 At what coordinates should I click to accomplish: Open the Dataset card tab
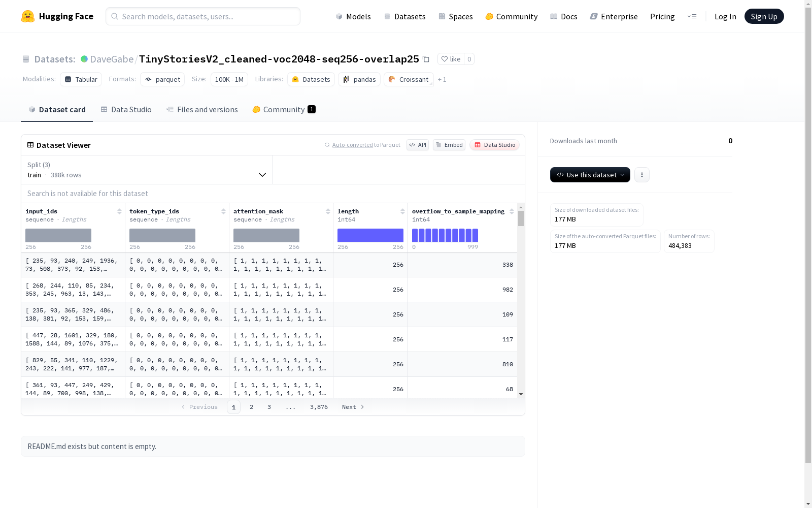(57, 110)
